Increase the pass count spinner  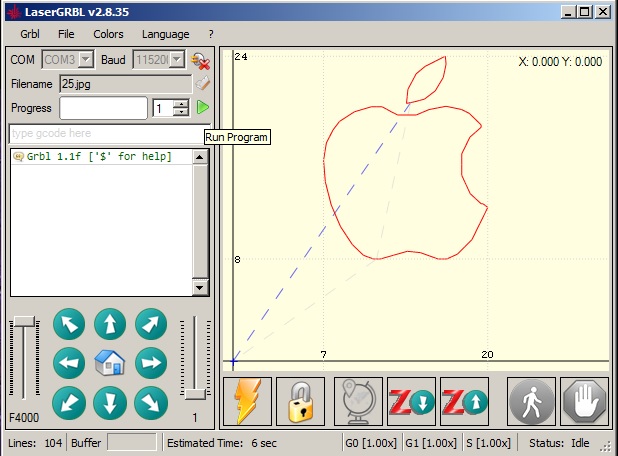coord(181,103)
